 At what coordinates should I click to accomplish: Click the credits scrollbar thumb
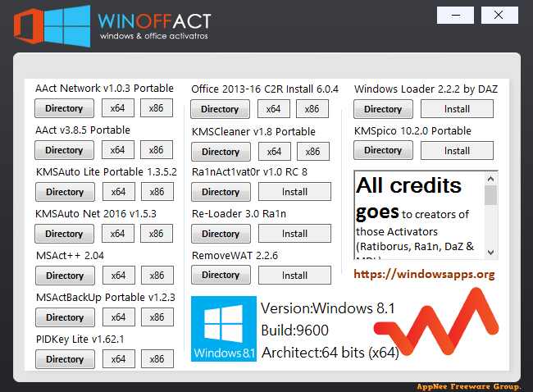pyautogui.click(x=490, y=195)
